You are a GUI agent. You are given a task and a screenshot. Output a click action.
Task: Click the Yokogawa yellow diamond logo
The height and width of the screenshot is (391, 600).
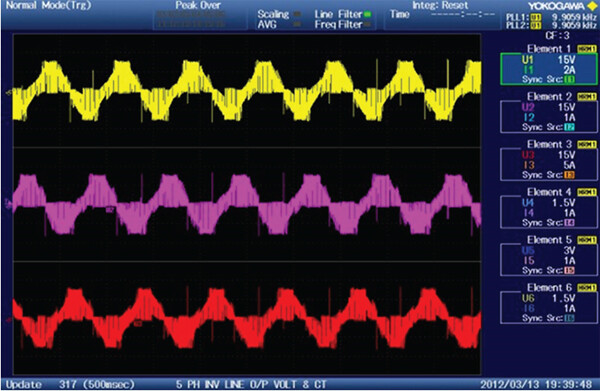[x=592, y=6]
